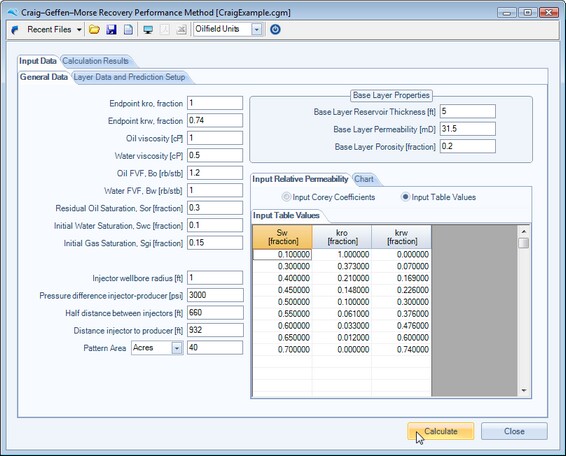This screenshot has width=566, height=456.
Task: Expand the Oilfield Units combo box
Action: pos(257,30)
